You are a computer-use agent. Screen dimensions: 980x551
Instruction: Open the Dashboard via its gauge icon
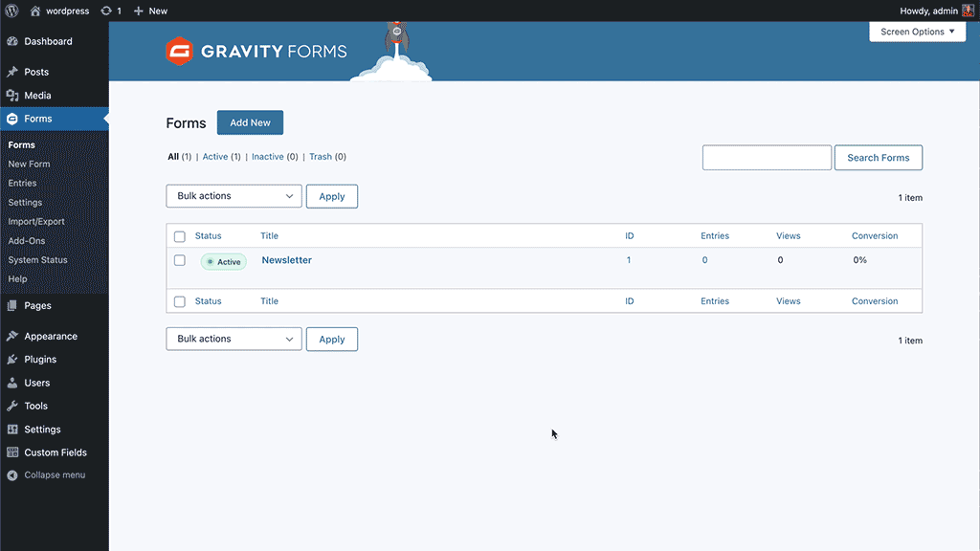coord(13,41)
